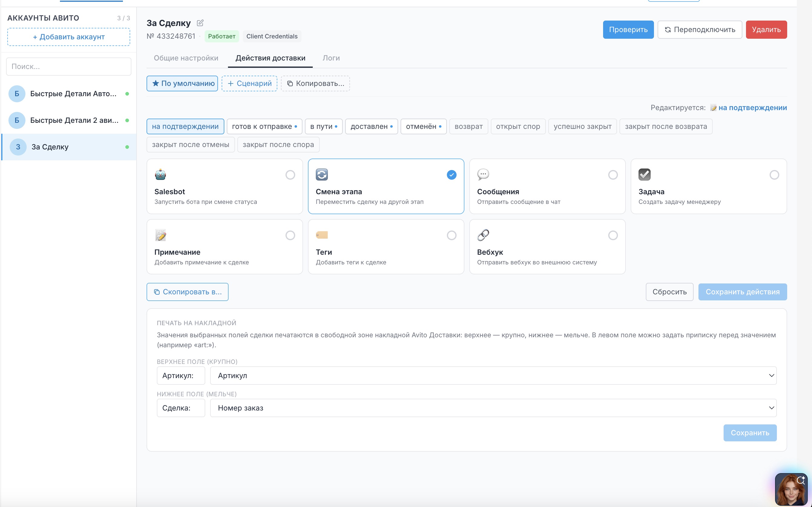Focus the Артикул: prefix input
The image size is (812, 507).
(x=181, y=375)
